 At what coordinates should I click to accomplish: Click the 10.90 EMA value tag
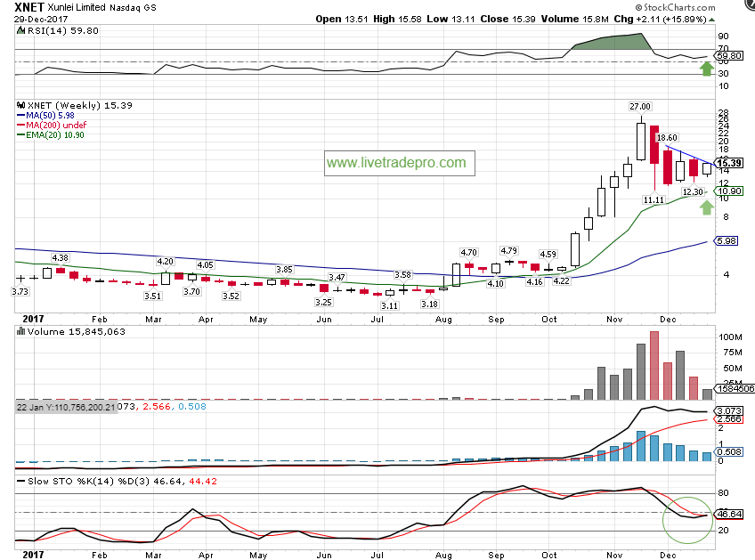(729, 191)
